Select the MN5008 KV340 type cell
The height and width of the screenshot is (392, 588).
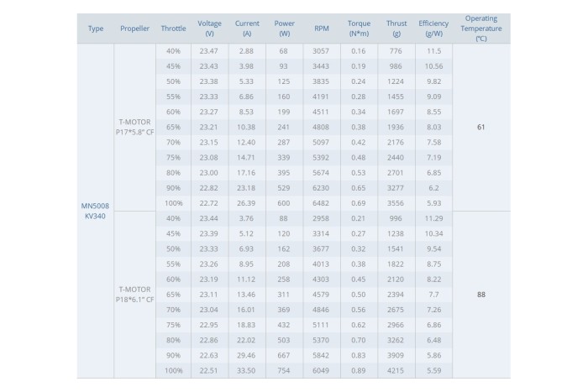tap(95, 211)
